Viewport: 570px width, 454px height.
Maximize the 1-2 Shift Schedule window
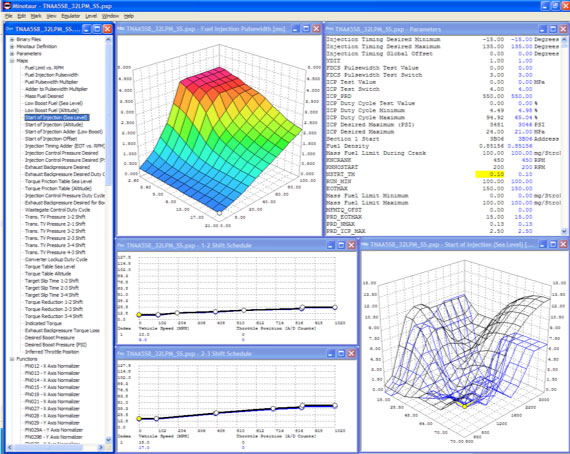(341, 245)
